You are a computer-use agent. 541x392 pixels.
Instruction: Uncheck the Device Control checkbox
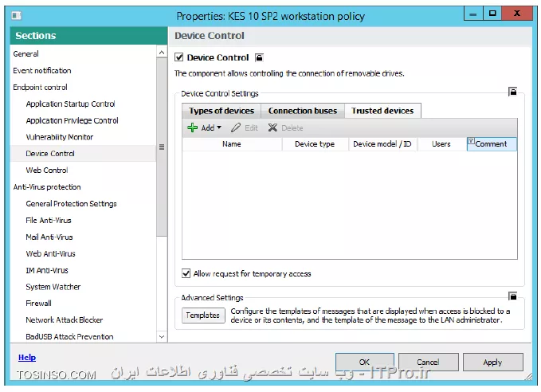tap(178, 57)
